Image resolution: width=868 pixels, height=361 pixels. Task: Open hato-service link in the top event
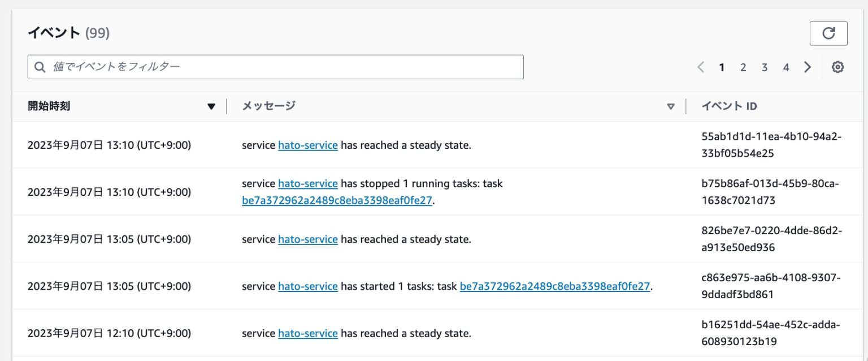coord(308,145)
